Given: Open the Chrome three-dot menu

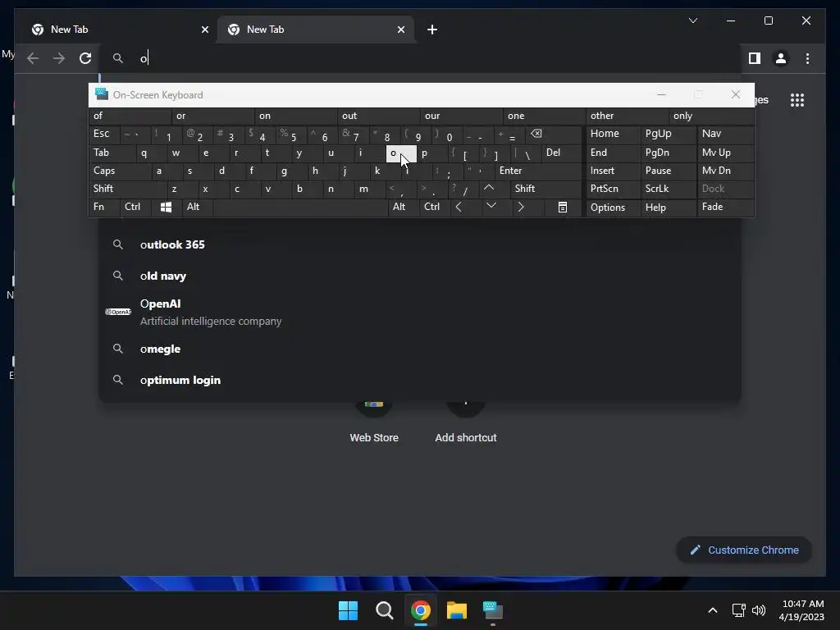Looking at the screenshot, I should click(807, 58).
